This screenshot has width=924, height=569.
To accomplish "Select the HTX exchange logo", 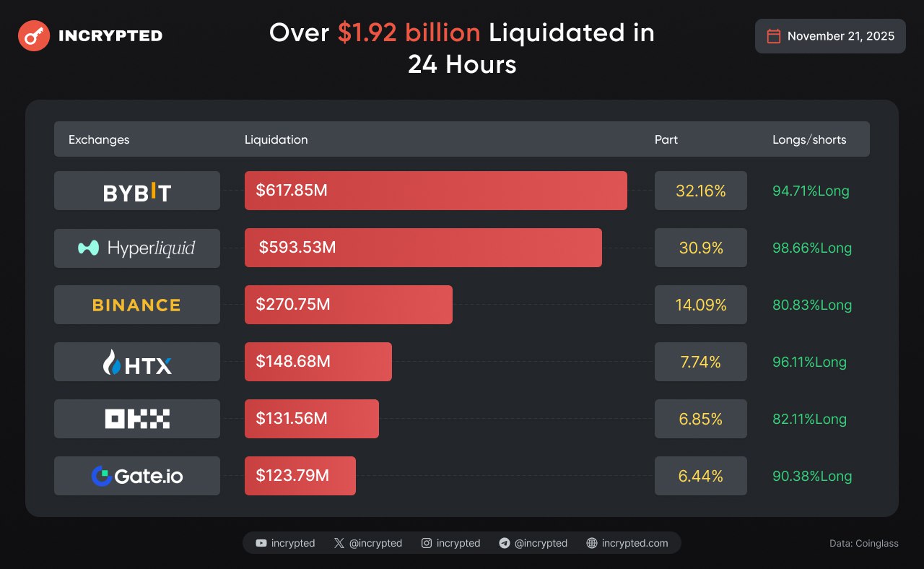I will pos(137,362).
